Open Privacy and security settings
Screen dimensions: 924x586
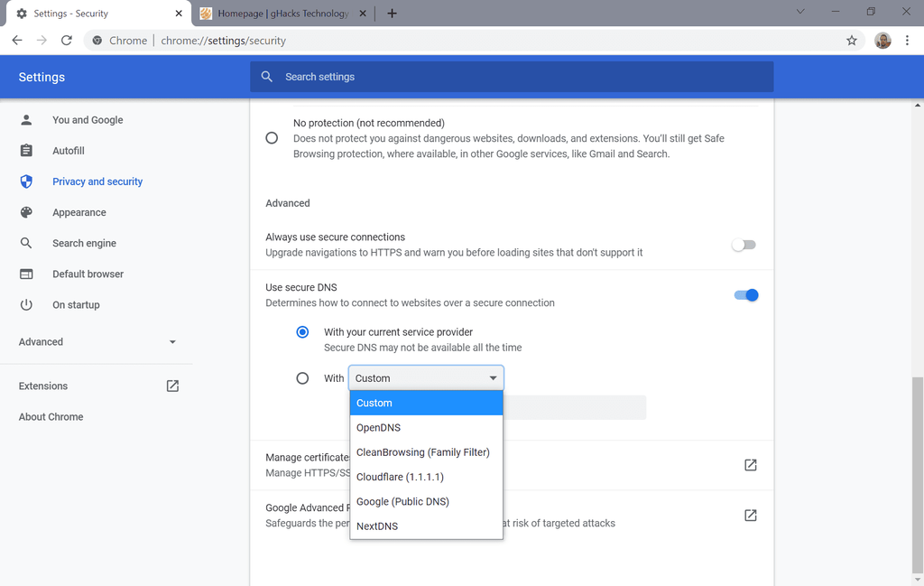97,181
